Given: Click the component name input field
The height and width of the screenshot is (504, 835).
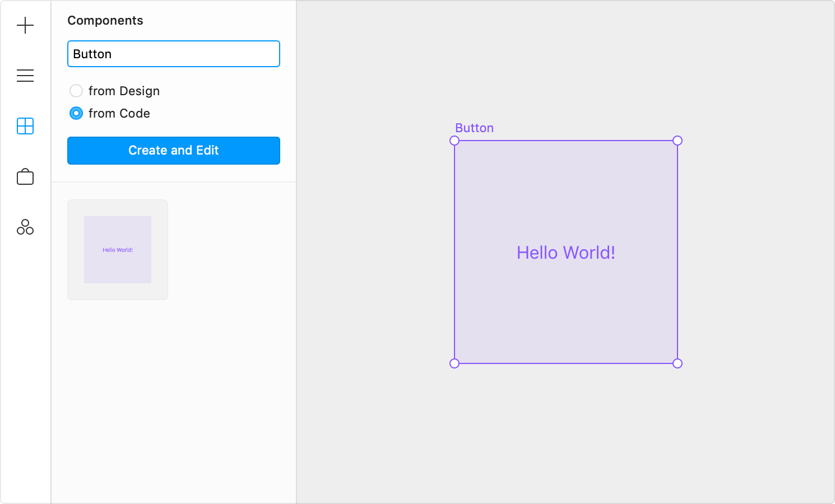Looking at the screenshot, I should 174,54.
